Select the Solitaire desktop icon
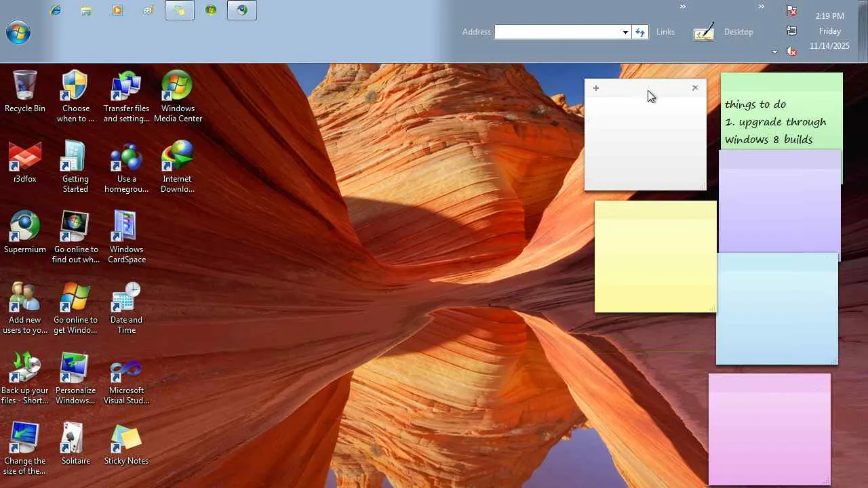This screenshot has height=488, width=868. click(75, 445)
